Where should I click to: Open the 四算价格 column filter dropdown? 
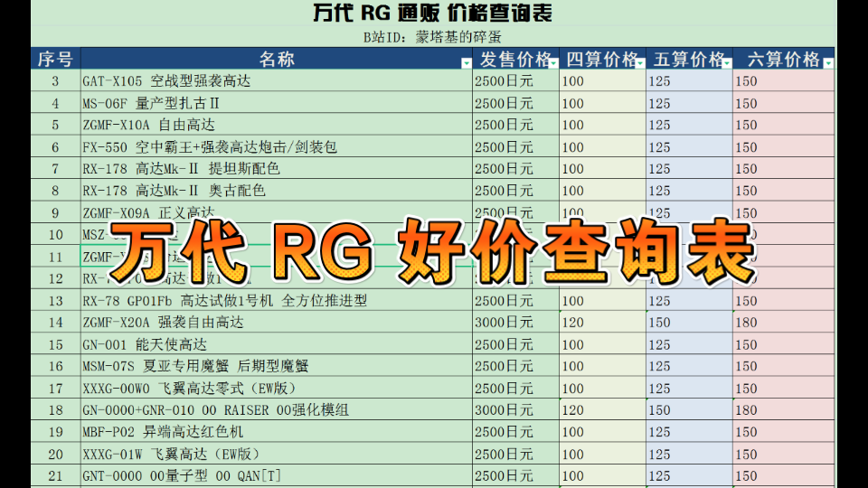640,63
